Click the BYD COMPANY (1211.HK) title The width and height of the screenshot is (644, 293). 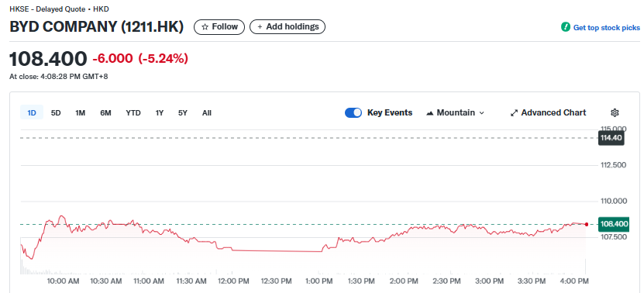click(x=97, y=27)
